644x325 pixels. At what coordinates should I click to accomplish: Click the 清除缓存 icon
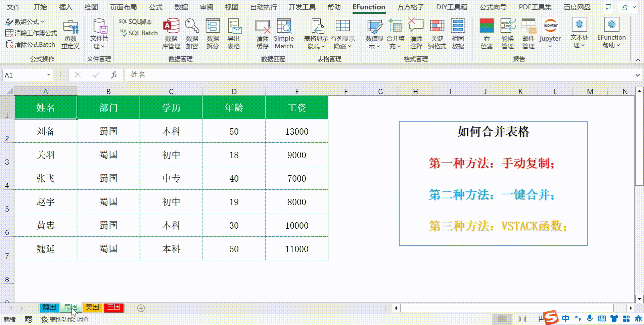(262, 26)
